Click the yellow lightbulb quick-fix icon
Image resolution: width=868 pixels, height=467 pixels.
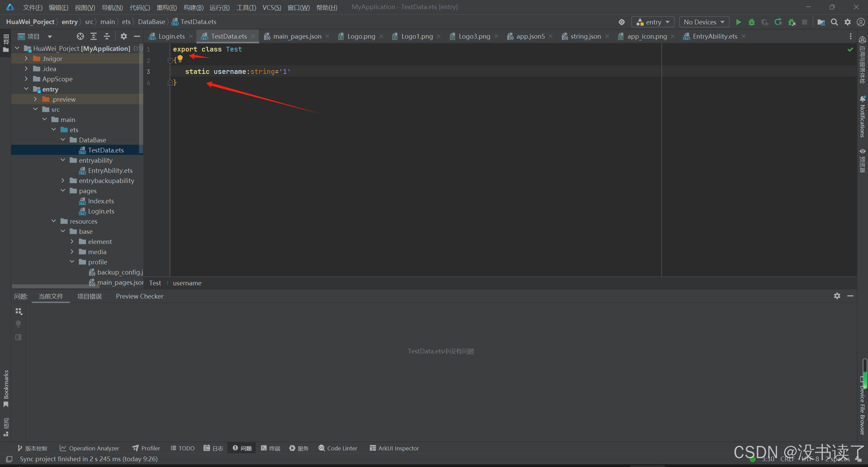180,58
